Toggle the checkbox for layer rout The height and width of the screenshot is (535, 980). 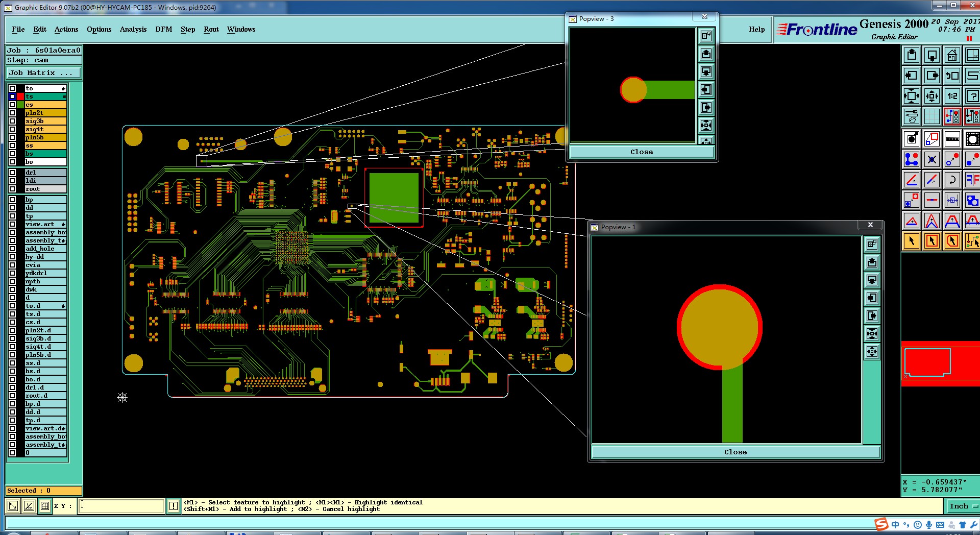tap(12, 189)
